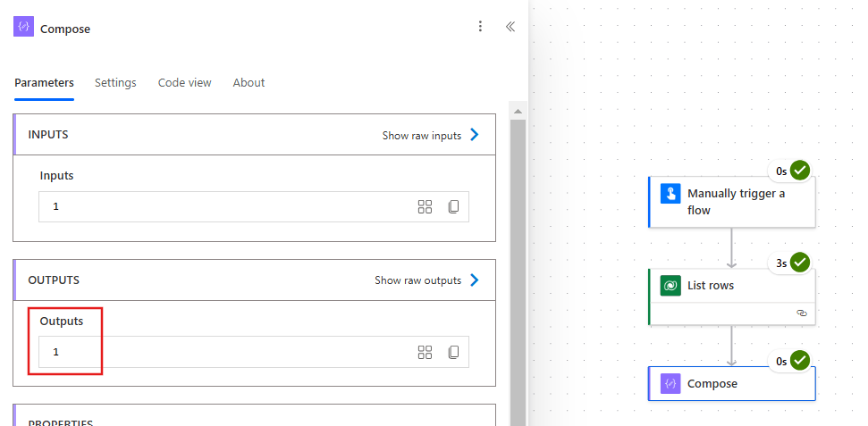
Task: Open the About tab
Action: pos(249,83)
